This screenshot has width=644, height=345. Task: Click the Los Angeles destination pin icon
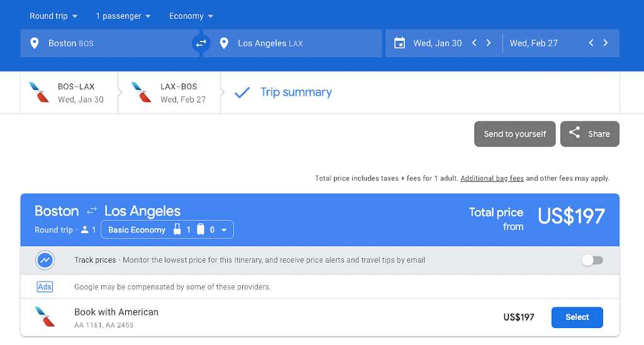point(224,43)
